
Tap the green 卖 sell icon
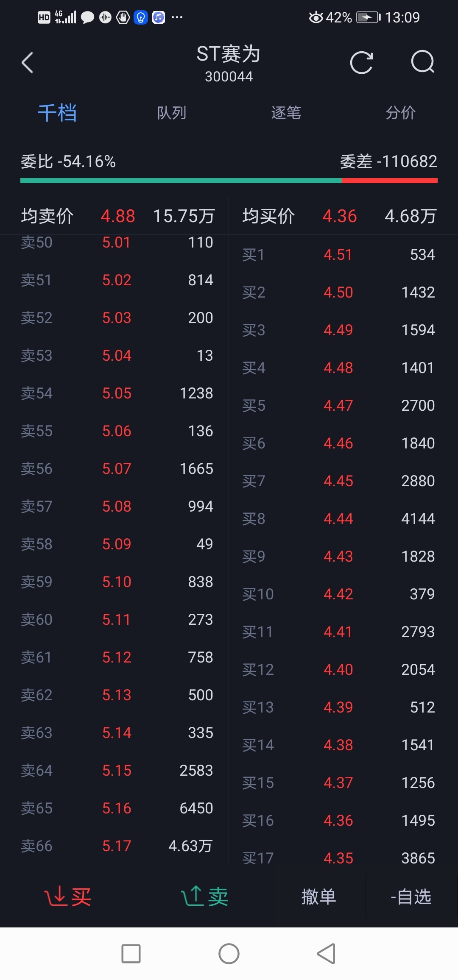coord(205,896)
